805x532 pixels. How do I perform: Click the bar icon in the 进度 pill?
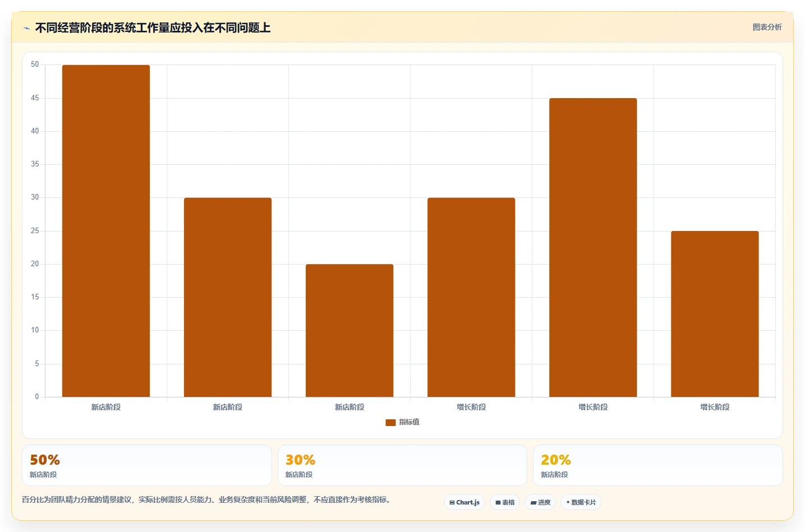[x=533, y=503]
